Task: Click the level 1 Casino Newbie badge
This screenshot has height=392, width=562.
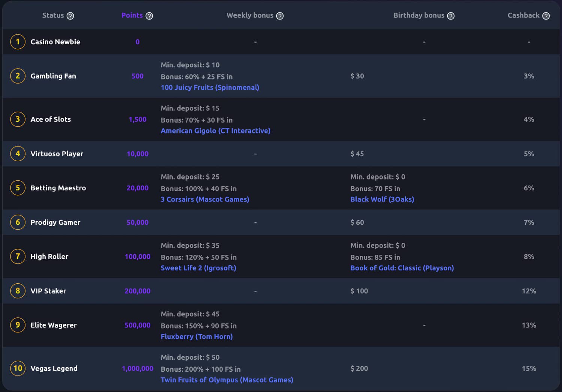Action: pos(18,42)
